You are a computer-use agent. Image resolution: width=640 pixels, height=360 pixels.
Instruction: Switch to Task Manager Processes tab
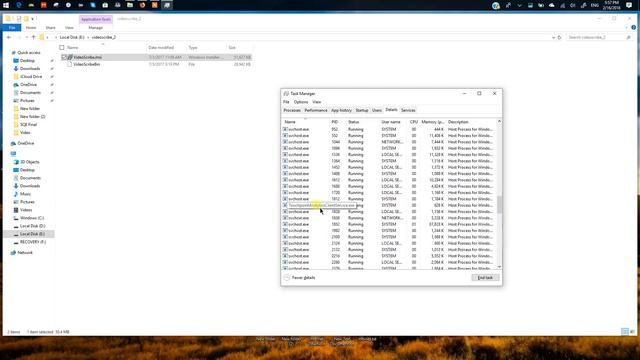point(292,110)
